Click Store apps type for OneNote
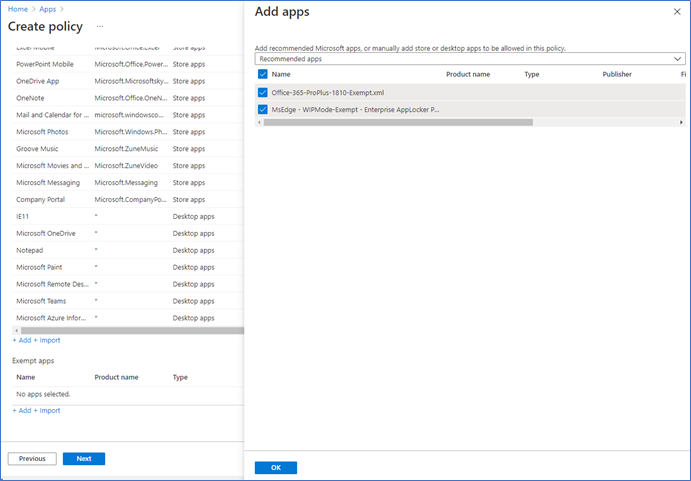Screen dimensions: 691x481 click(189, 98)
